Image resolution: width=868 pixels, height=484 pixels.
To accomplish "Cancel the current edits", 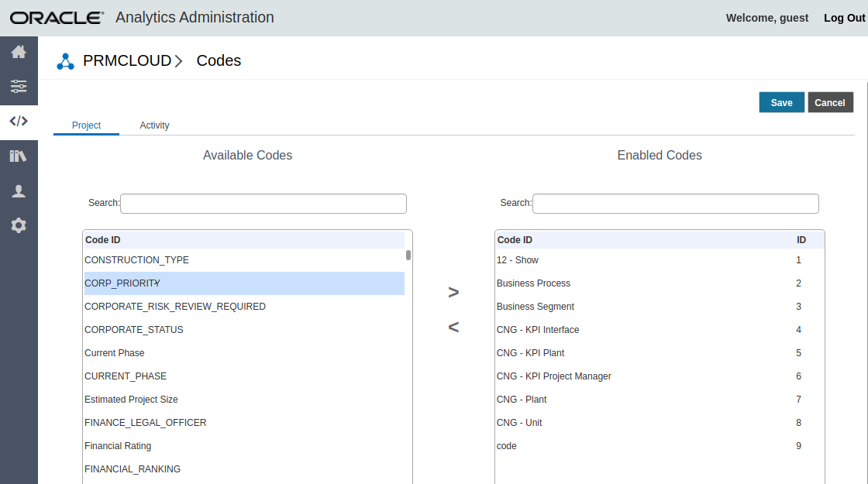I will point(830,101).
